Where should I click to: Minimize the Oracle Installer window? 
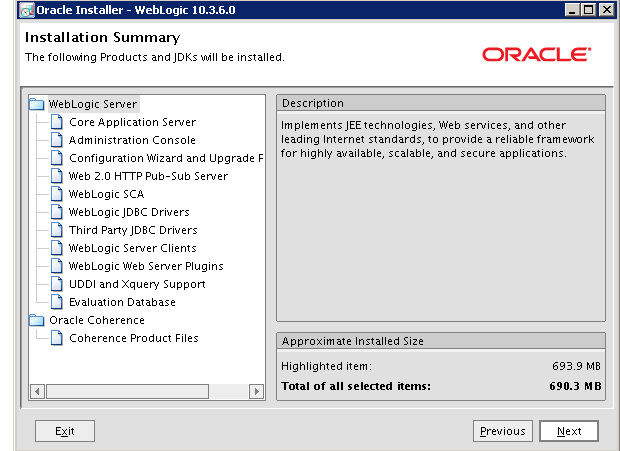coord(572,10)
